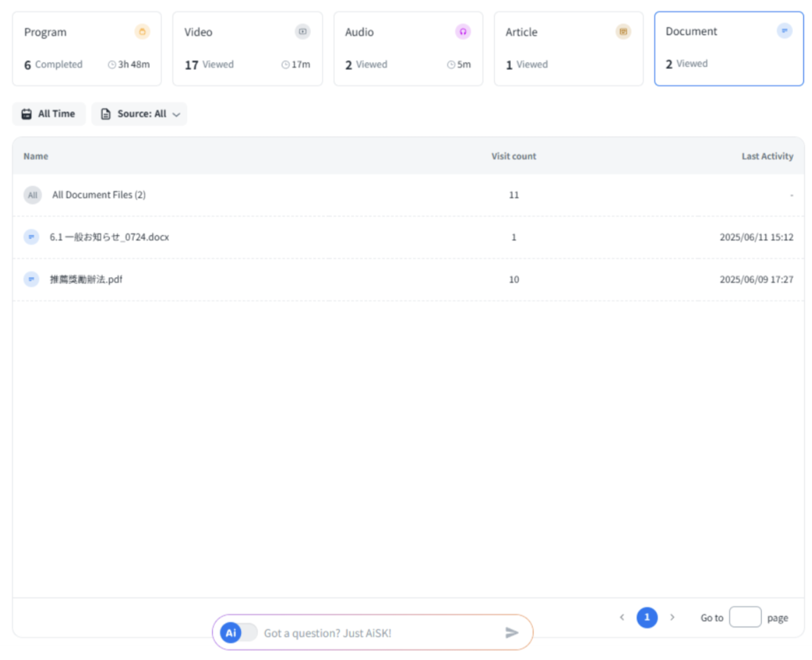Click the Go to page number field
This screenshot has width=812, height=660.
[744, 618]
